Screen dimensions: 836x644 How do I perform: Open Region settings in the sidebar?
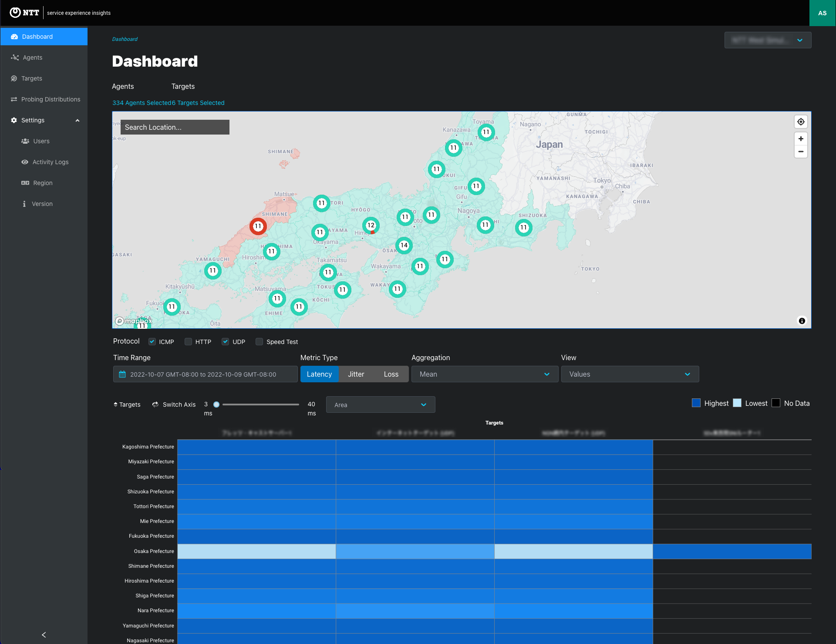(x=44, y=183)
